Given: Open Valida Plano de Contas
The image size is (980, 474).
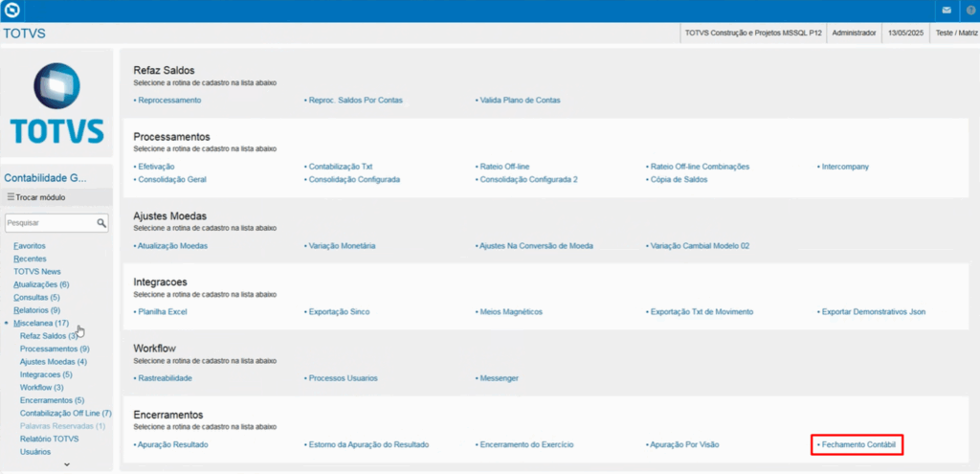Looking at the screenshot, I should point(520,100).
